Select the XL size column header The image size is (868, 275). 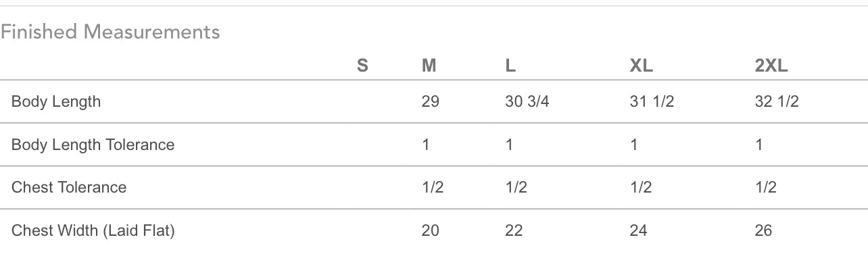point(641,66)
